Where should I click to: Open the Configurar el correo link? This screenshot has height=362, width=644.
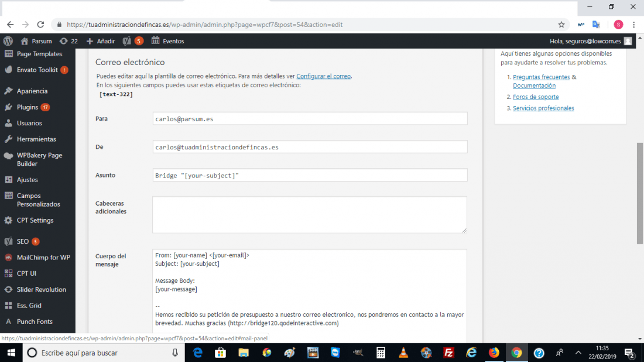323,76
